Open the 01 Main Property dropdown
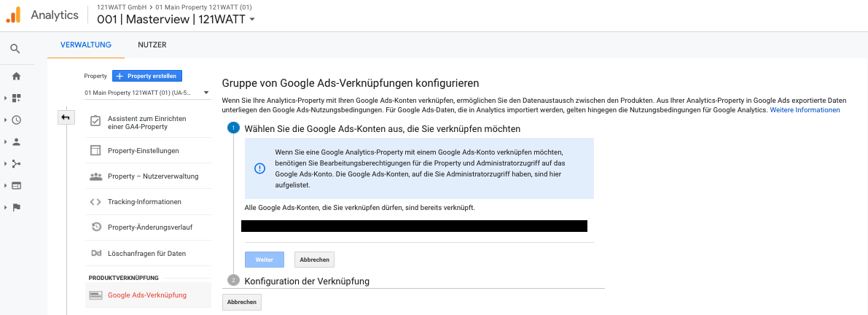The height and width of the screenshot is (315, 868). (x=146, y=93)
